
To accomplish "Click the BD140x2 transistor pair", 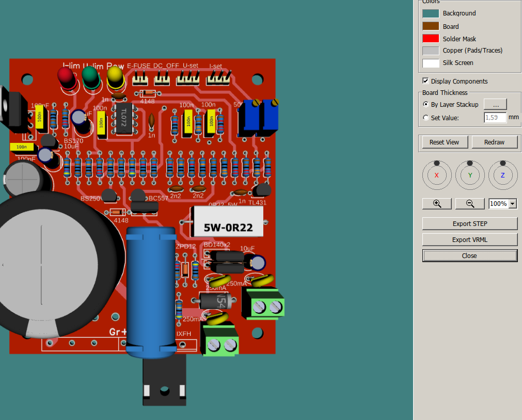I will pos(227,262).
